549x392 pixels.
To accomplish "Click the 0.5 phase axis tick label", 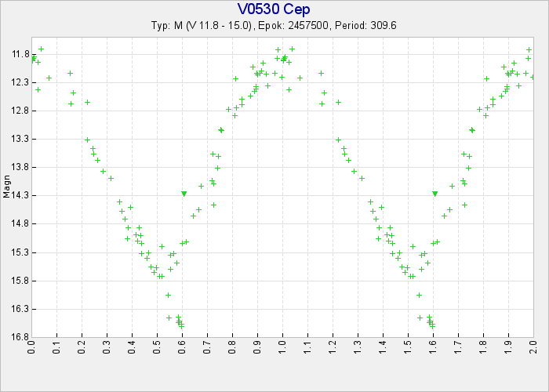I will pos(157,348).
